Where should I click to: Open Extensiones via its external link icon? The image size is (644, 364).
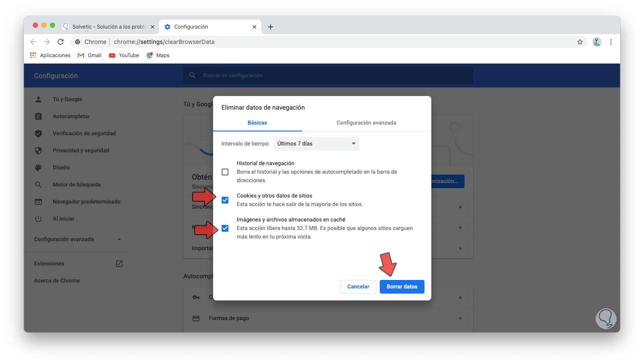point(119,263)
